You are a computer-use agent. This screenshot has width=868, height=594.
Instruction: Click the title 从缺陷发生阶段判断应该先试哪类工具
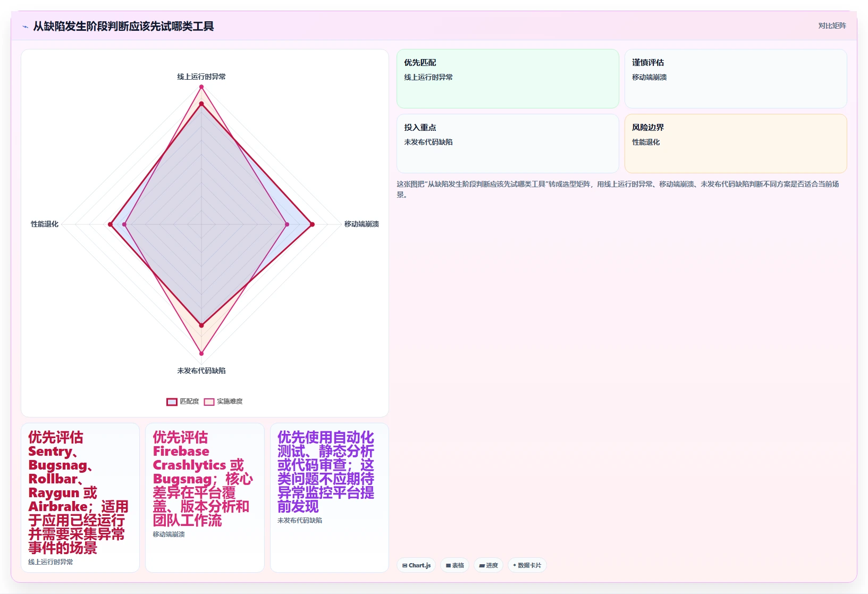pos(123,27)
